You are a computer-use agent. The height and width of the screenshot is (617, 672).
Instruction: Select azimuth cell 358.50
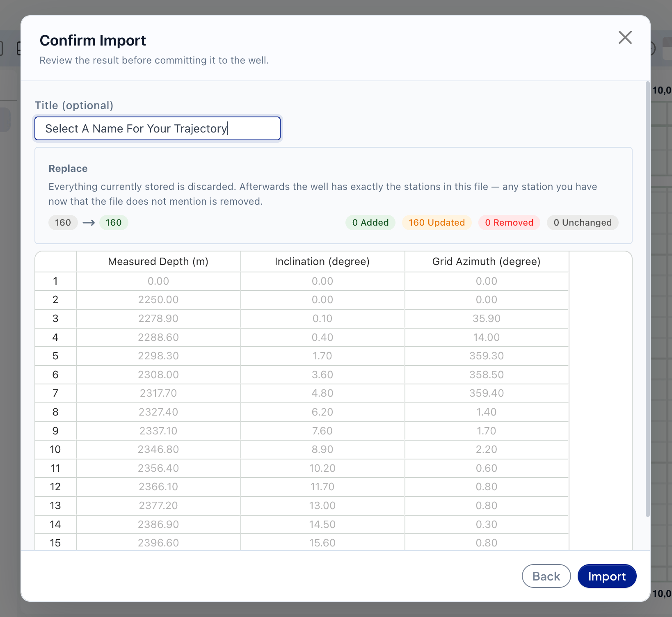487,375
